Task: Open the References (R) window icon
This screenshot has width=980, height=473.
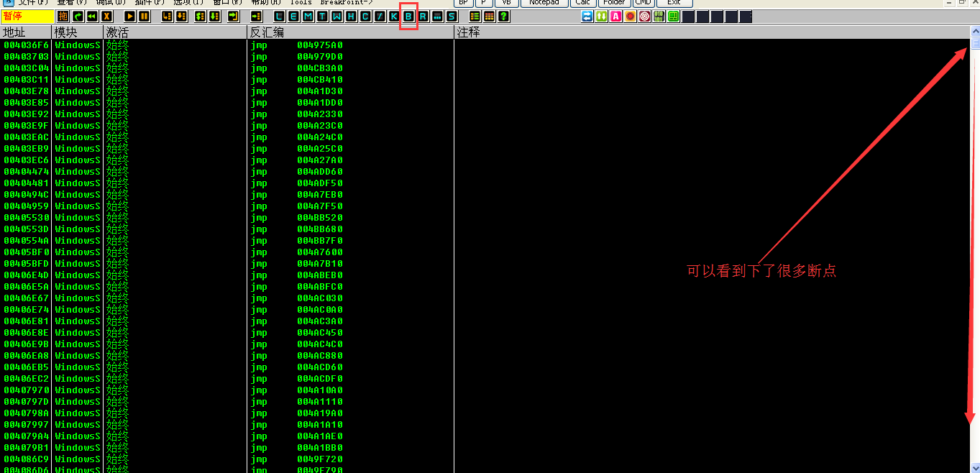Action: [423, 16]
